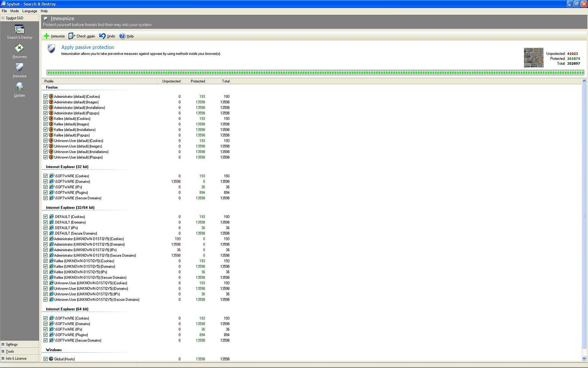This screenshot has width=588, height=368.
Task: Click IE icon for .DEFAULT (Cookies)
Action: tap(51, 217)
